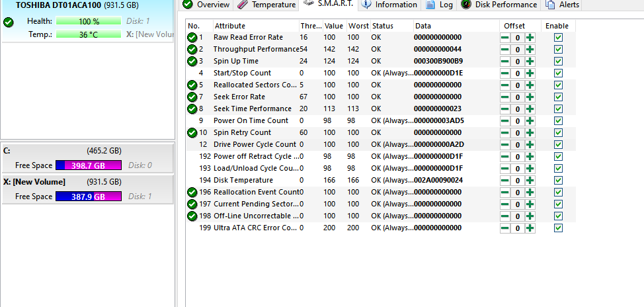Click the status icon for Raw Read Error Rate
The image size is (644, 307).
[x=192, y=38]
